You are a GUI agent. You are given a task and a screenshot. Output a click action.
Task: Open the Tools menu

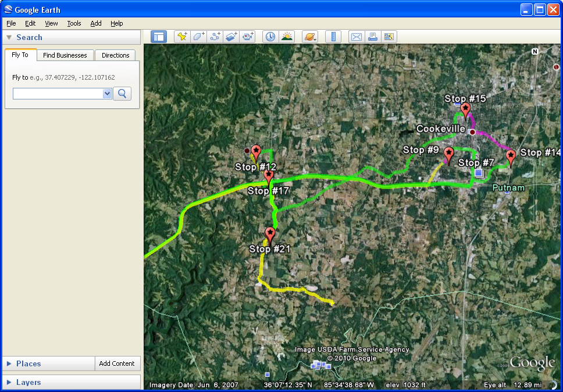(x=74, y=23)
